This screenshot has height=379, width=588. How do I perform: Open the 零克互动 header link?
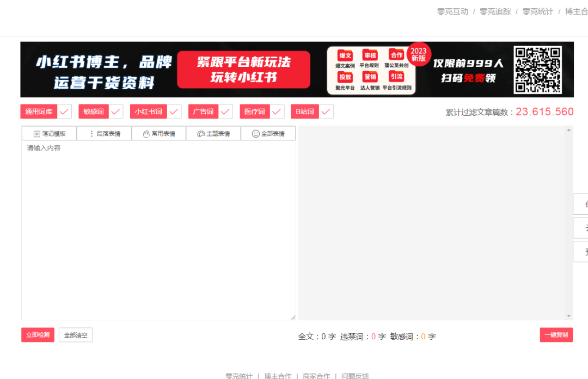point(452,11)
